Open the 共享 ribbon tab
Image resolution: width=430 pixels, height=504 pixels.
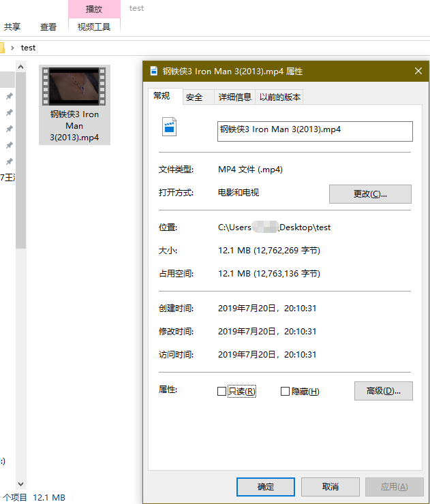coord(12,27)
